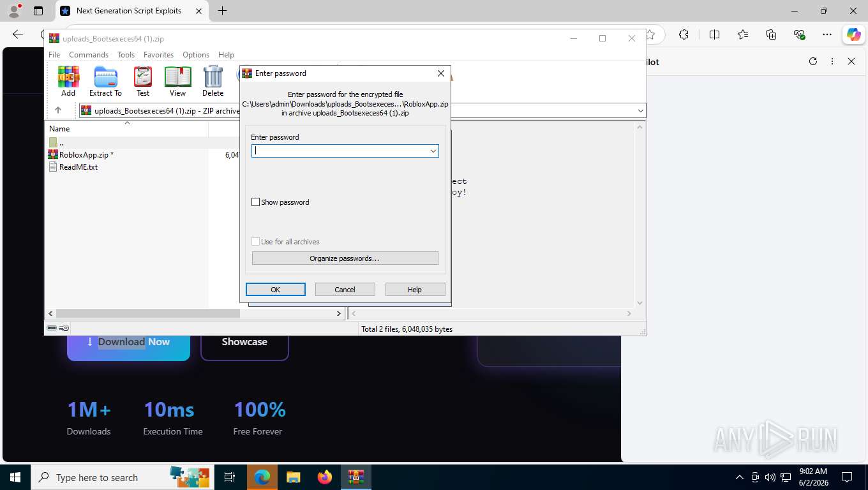
Task: Open Task View on taskbar
Action: 230,477
